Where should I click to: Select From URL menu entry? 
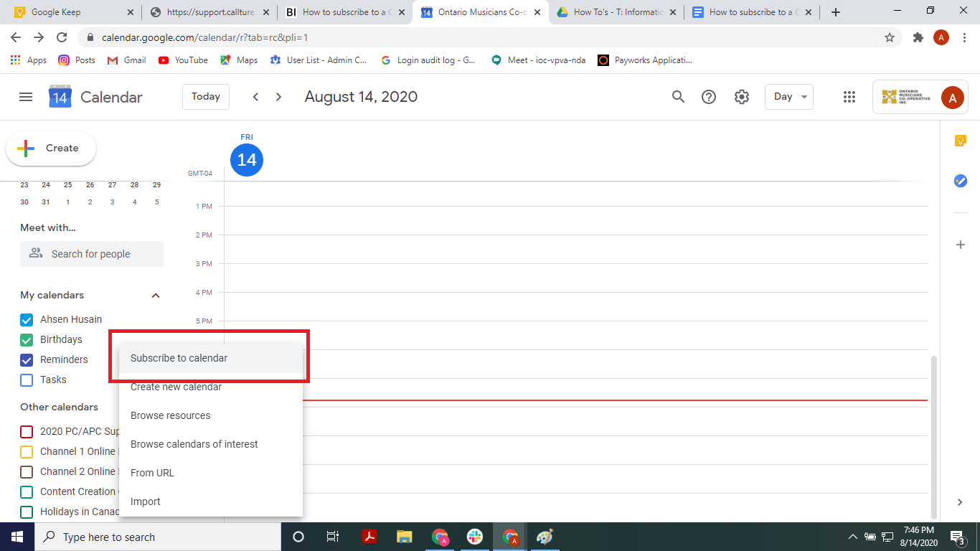click(x=211, y=473)
